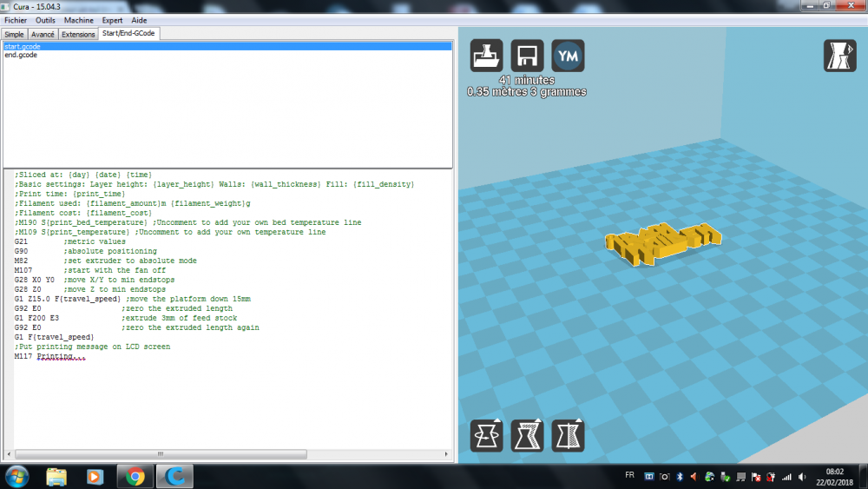Select end.gcode in the list
Screen dimensions: 868x489
point(227,55)
